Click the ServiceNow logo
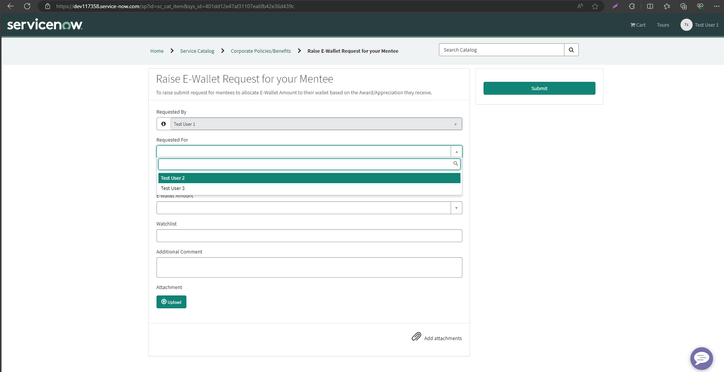724x372 pixels. click(45, 25)
